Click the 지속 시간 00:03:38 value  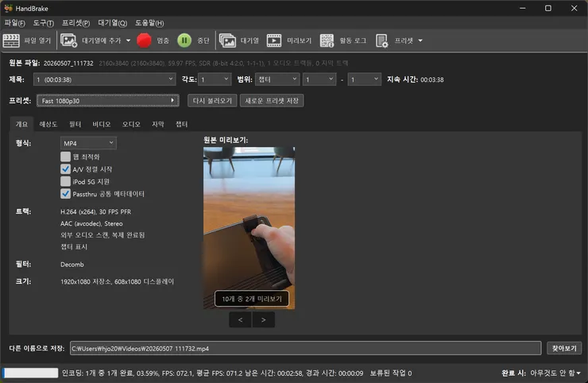(x=432, y=79)
